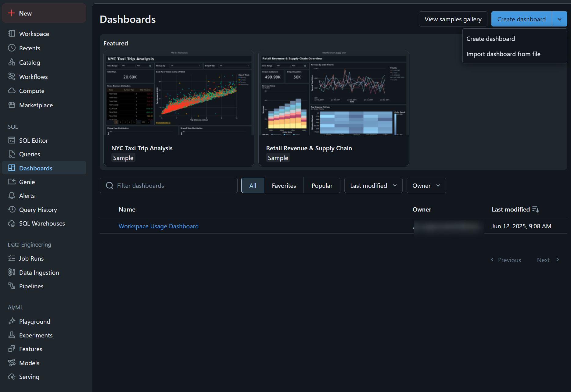This screenshot has width=571, height=392.
Task: Click the blue Create dashboard button
Action: [521, 19]
